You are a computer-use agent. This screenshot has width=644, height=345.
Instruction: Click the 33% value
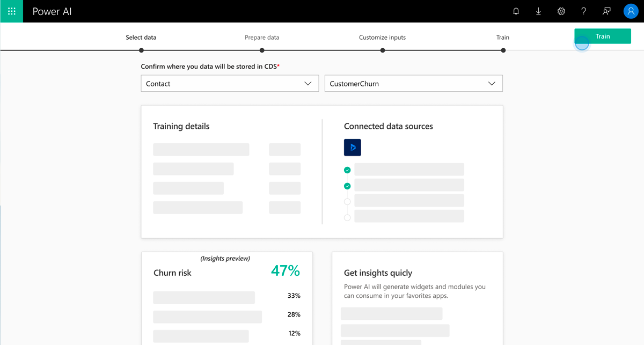click(x=294, y=296)
